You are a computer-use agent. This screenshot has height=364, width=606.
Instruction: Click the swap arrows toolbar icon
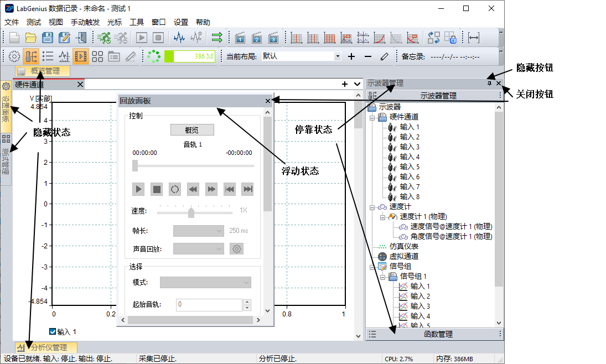(x=434, y=38)
